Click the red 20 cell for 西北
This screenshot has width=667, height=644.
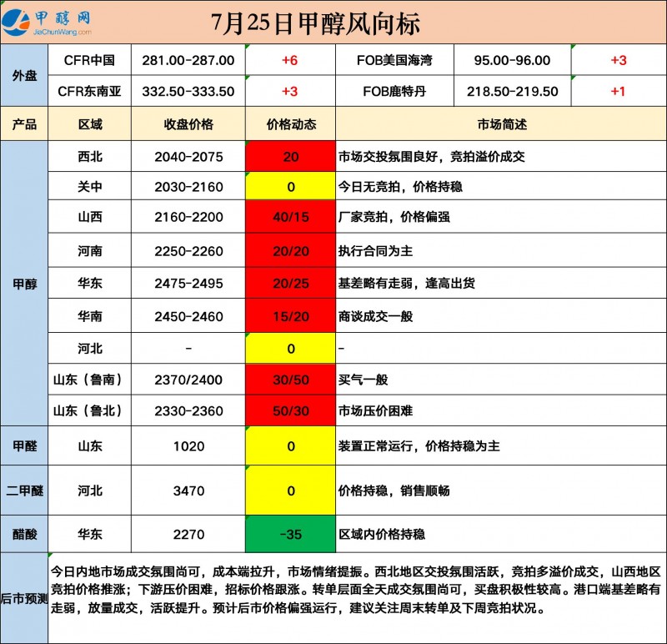click(x=290, y=156)
